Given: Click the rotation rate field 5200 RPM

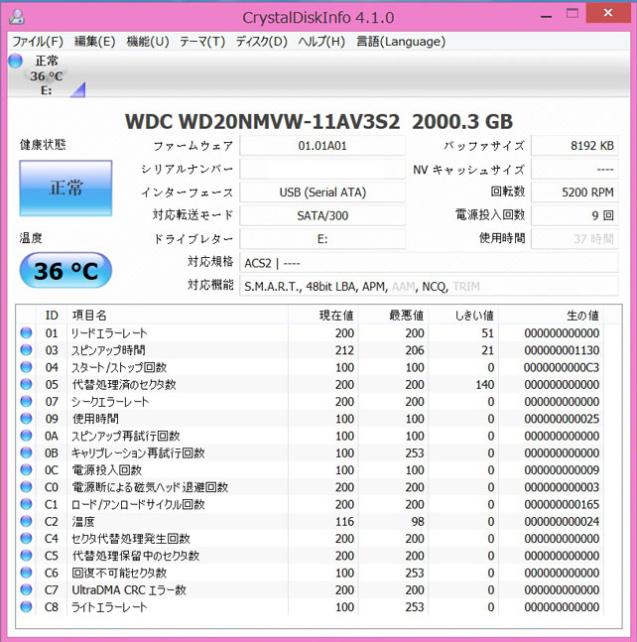Looking at the screenshot, I should click(x=575, y=192).
